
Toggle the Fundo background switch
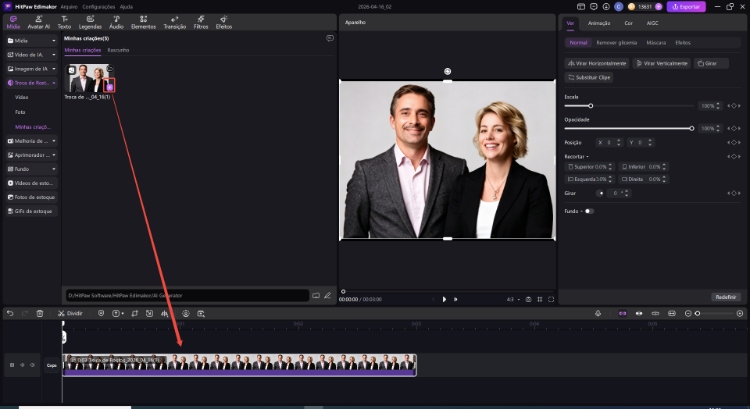[588, 211]
